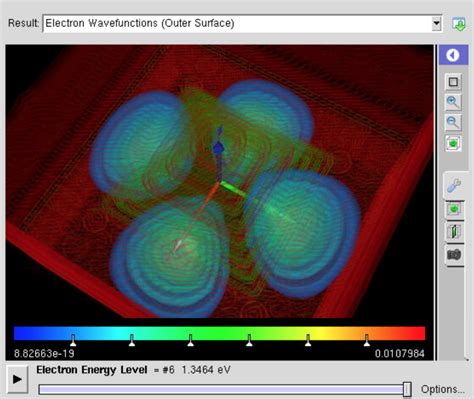The image size is (474, 399).
Task: Click the second transfer function marker on colorbar
Action: [132, 340]
